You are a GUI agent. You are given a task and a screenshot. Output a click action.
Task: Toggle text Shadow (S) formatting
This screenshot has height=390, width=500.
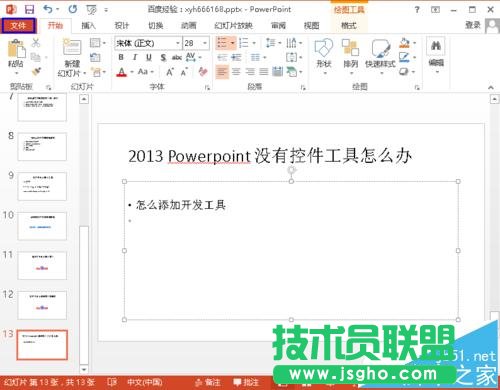click(163, 57)
